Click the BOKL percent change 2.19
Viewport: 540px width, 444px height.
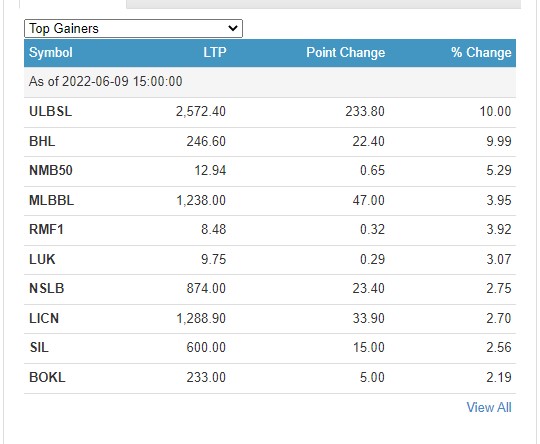pos(499,377)
